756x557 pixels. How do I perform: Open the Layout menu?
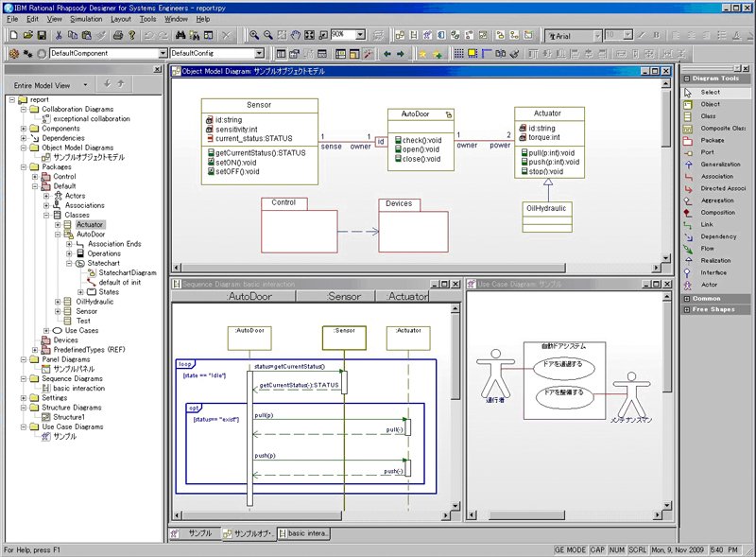(x=121, y=19)
